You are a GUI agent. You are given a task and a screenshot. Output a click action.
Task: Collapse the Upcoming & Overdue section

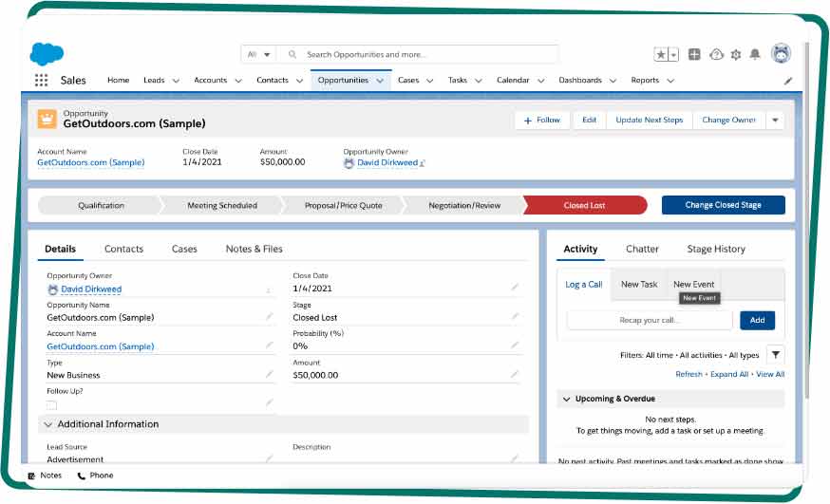(x=567, y=400)
